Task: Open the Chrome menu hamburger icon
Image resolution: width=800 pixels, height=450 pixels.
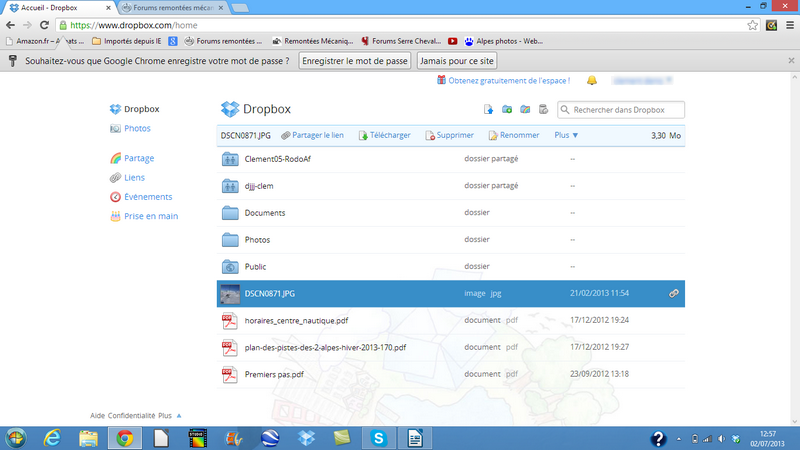Action: point(790,25)
